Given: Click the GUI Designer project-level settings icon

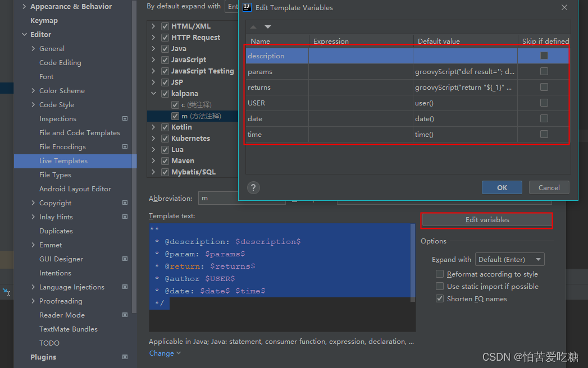Looking at the screenshot, I should [125, 259].
